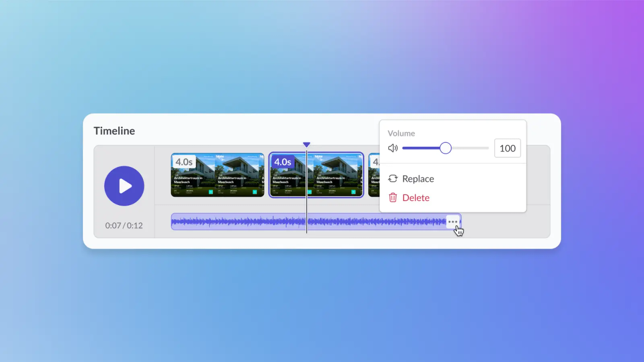Image resolution: width=644 pixels, height=362 pixels.
Task: Click the Volume label in popup
Action: click(x=401, y=133)
